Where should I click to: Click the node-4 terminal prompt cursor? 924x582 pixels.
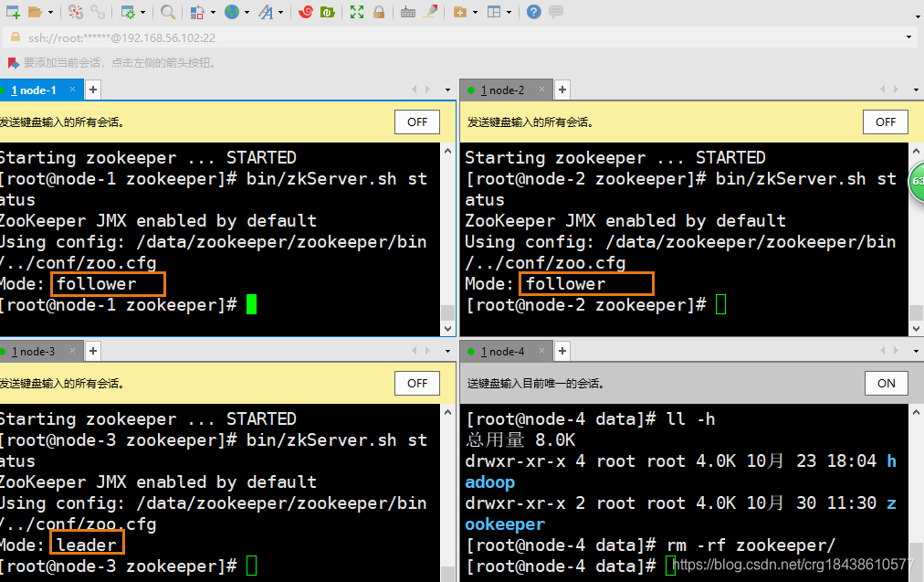[x=670, y=566]
